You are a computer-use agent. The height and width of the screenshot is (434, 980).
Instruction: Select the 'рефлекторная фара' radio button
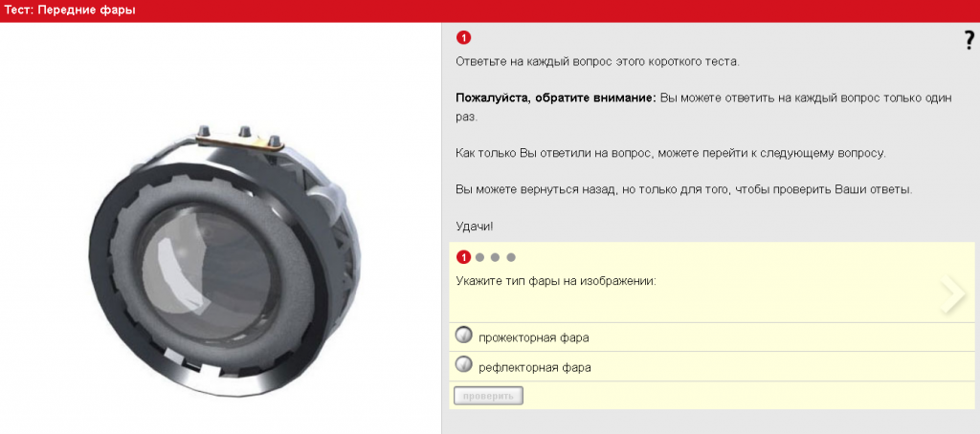point(463,364)
